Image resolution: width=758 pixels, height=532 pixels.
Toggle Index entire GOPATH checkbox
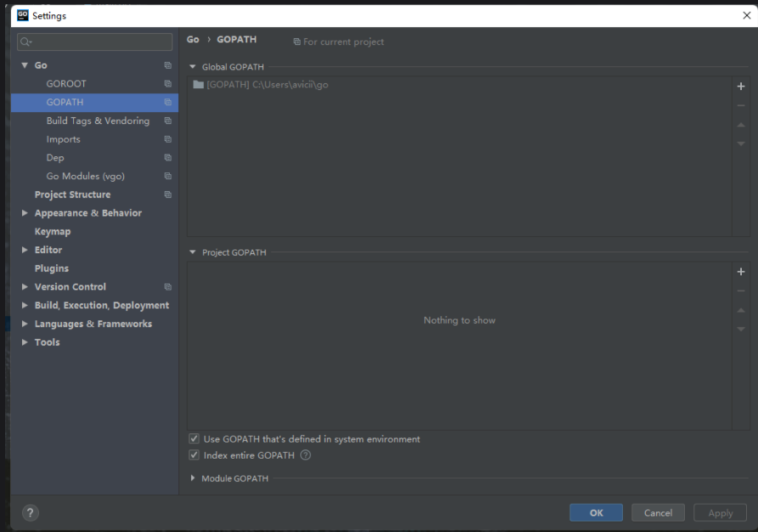pyautogui.click(x=194, y=456)
